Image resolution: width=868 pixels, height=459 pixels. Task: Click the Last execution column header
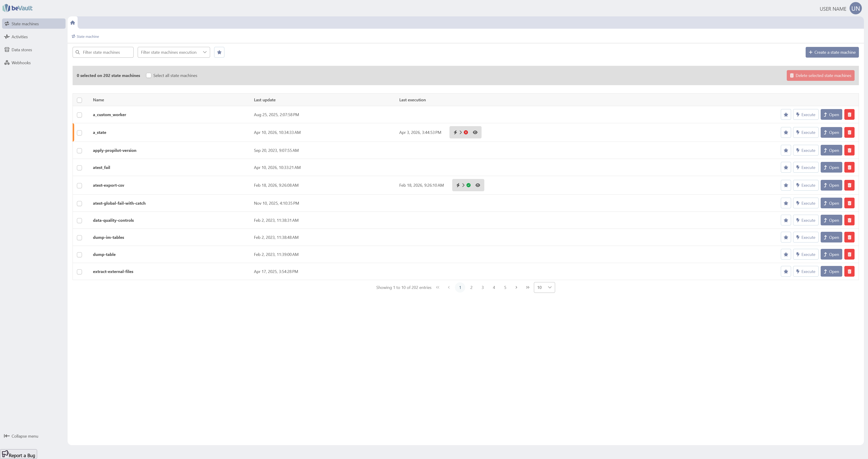pos(412,100)
